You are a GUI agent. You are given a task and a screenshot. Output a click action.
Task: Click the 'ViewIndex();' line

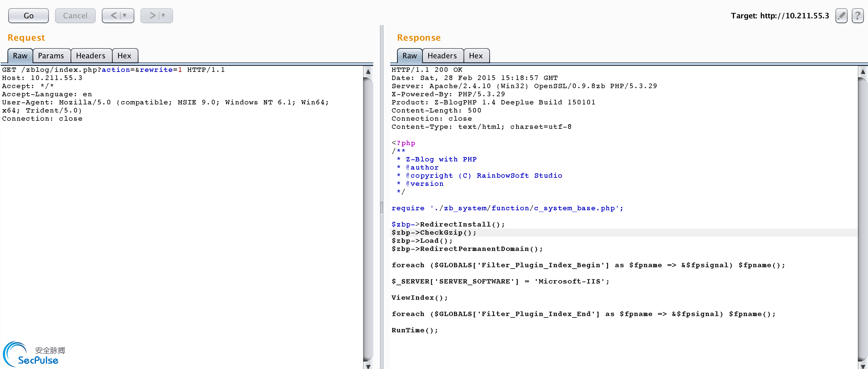coord(420,298)
